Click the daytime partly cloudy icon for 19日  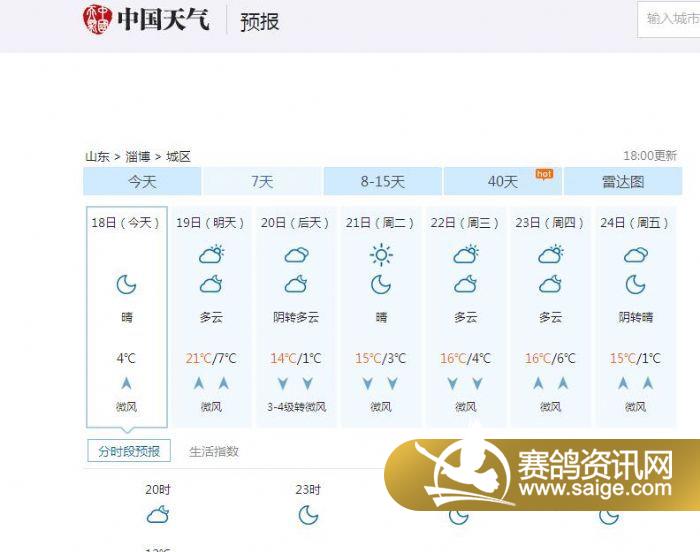[211, 255]
